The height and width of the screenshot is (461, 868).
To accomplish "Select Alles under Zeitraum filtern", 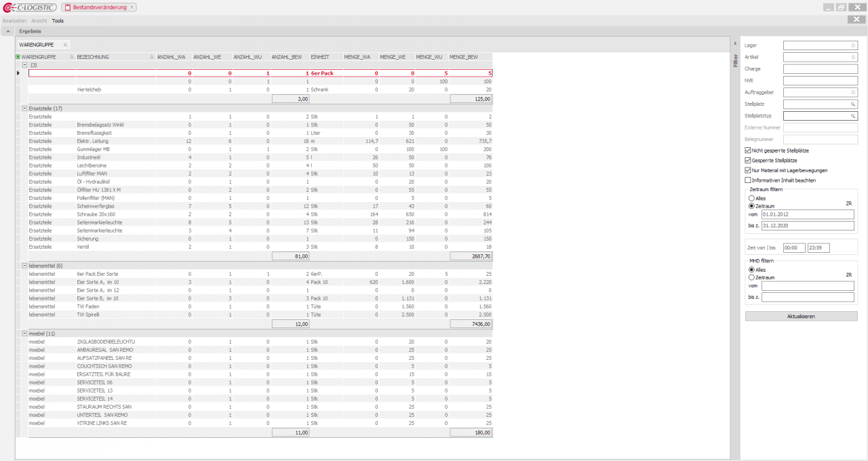I will pos(751,198).
